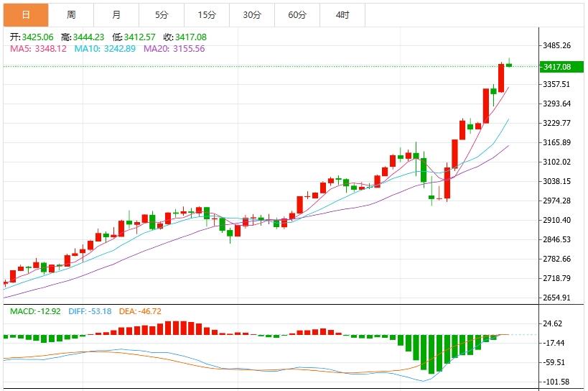
Task: Click the 3485.26 price axis label
Action: [557, 45]
